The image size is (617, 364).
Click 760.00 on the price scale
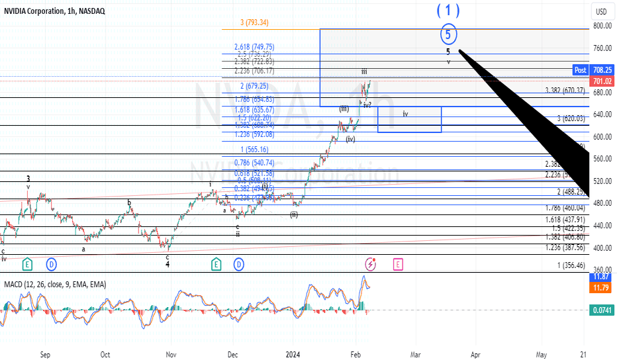click(x=602, y=48)
